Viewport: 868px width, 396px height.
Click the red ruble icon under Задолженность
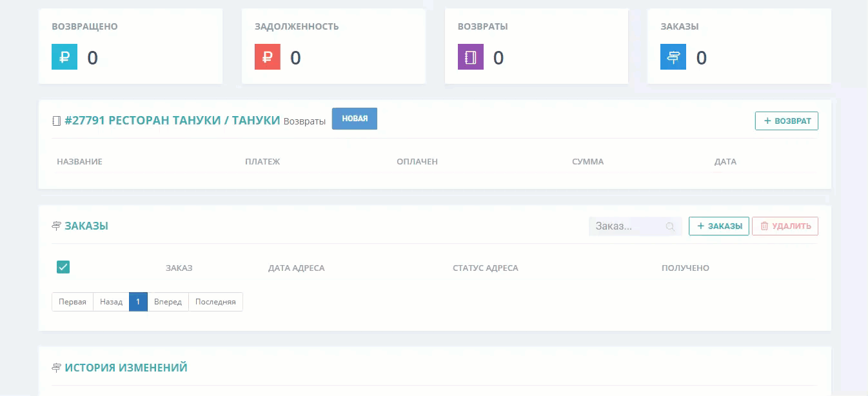[268, 57]
